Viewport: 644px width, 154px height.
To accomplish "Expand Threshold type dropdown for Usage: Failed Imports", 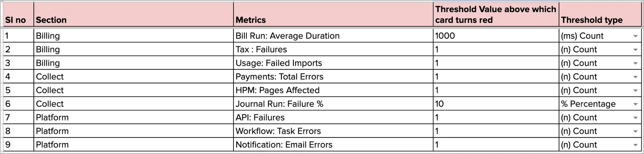I will [x=635, y=64].
